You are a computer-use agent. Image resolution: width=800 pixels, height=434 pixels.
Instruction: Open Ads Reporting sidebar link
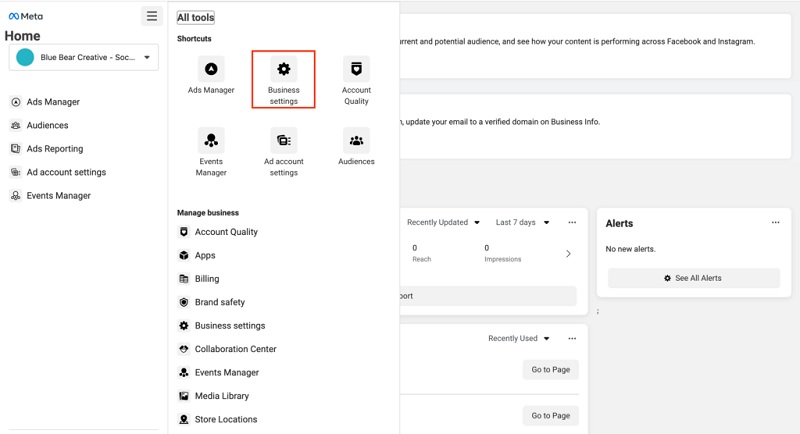tap(55, 149)
